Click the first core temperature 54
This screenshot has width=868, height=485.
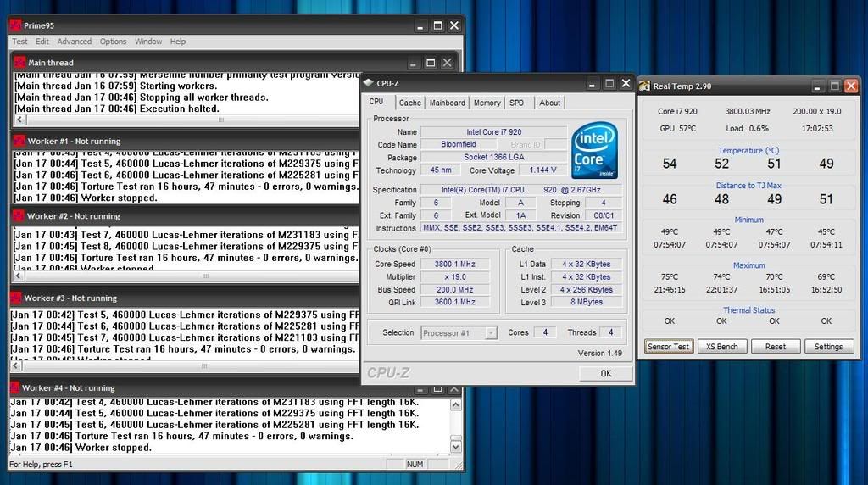670,164
